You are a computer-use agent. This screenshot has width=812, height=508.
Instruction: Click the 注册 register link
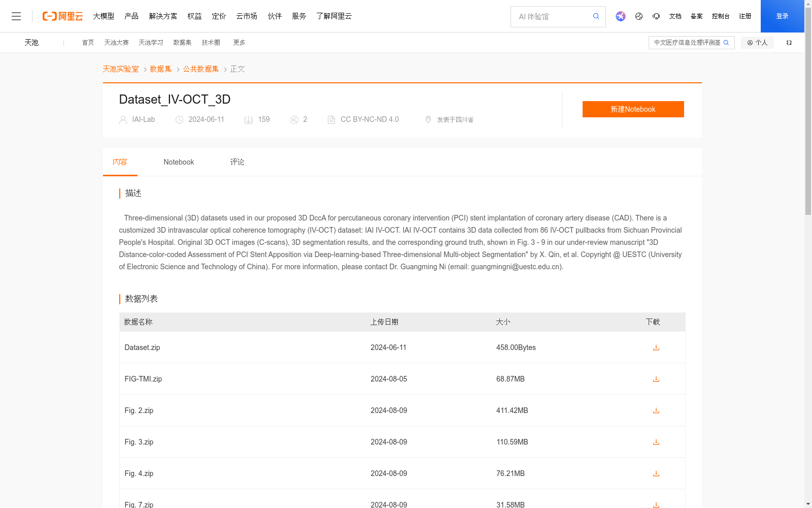pos(745,16)
